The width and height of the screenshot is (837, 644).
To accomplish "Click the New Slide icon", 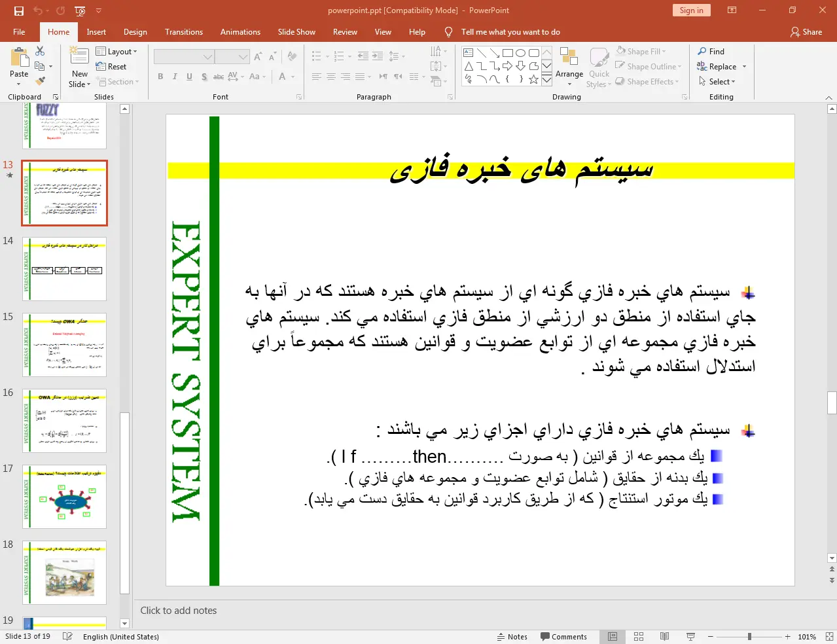I will (79, 57).
